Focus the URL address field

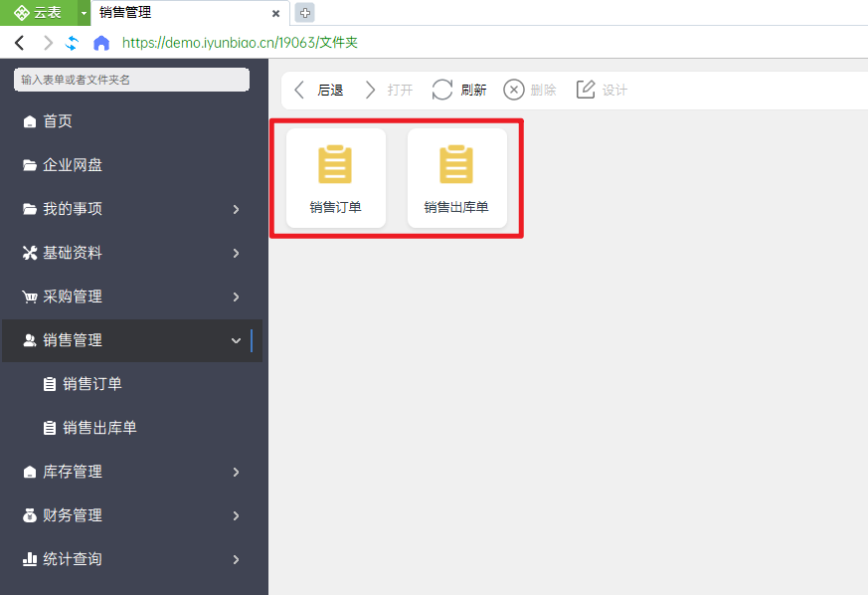(x=240, y=43)
